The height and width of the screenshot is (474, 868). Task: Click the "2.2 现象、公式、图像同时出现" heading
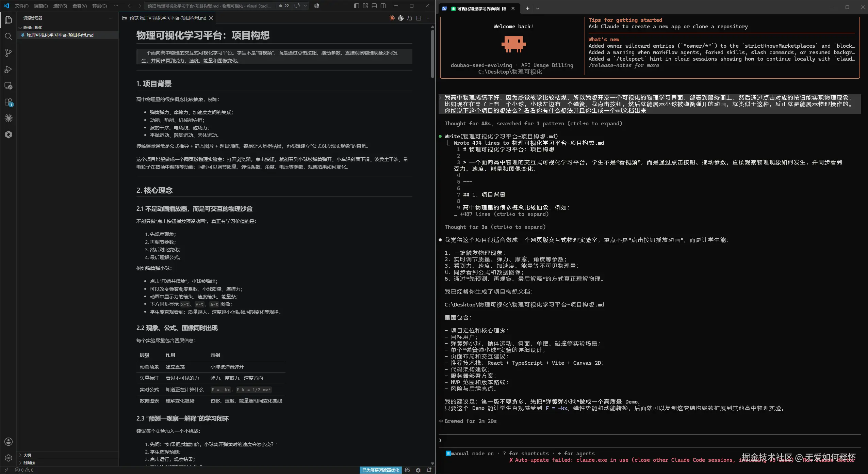177,328
